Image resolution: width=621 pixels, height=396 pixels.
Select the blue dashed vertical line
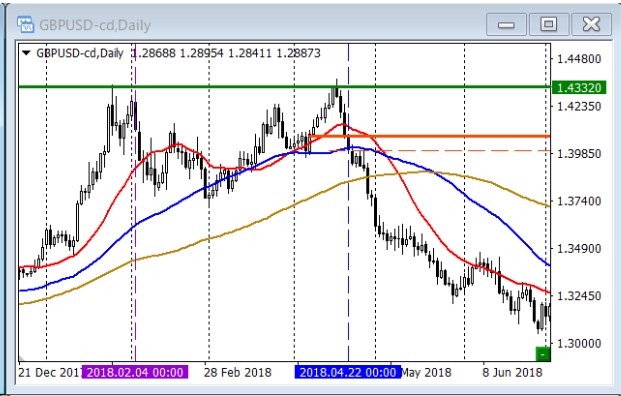click(x=348, y=202)
